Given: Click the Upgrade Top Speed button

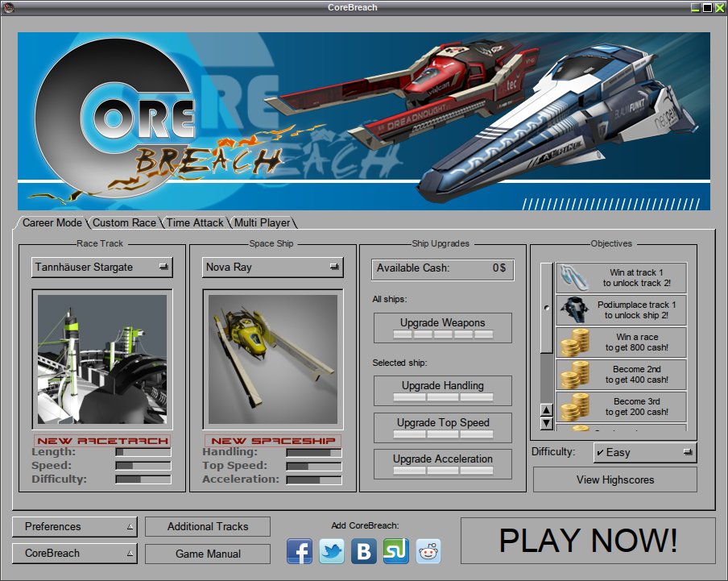Looking at the screenshot, I should click(x=442, y=428).
